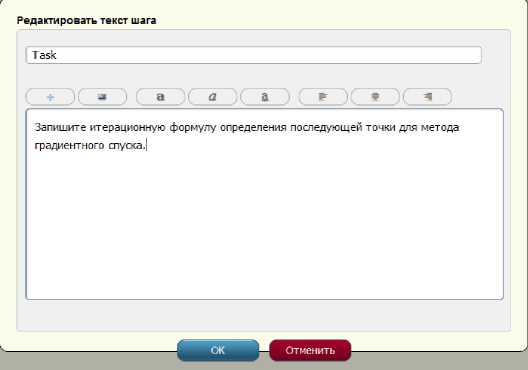Image resolution: width=528 pixels, height=370 pixels.
Task: Click the Task title input field
Action: point(254,55)
